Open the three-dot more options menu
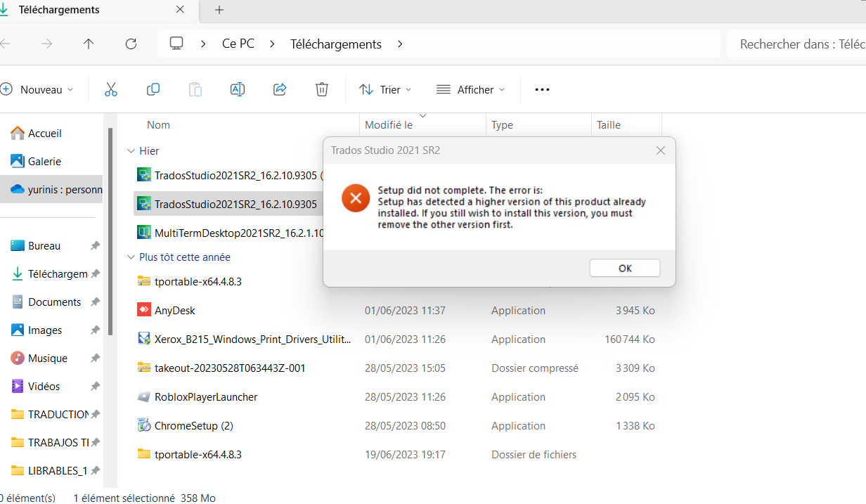This screenshot has height=504, width=866. pyautogui.click(x=542, y=89)
